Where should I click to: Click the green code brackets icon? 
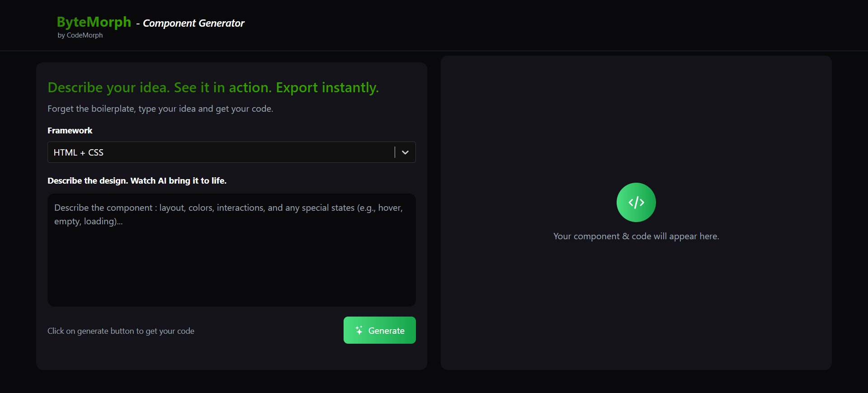(x=636, y=202)
